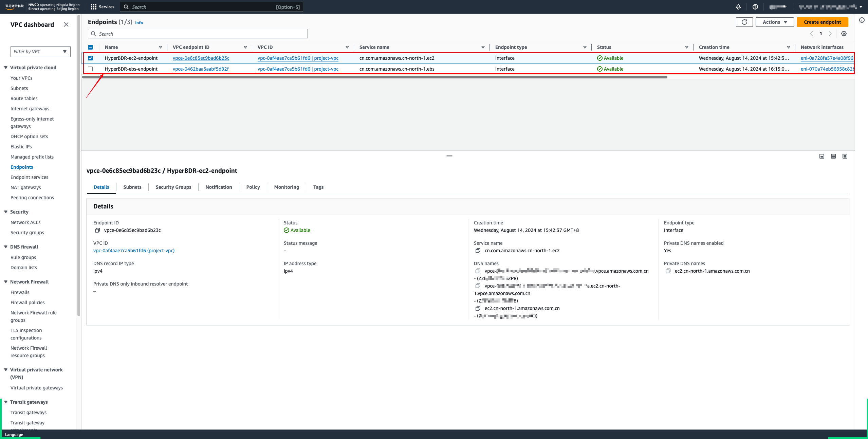Open the vpce-0462baa5aabf5d92f endpoint link
868x439 pixels.
point(201,69)
